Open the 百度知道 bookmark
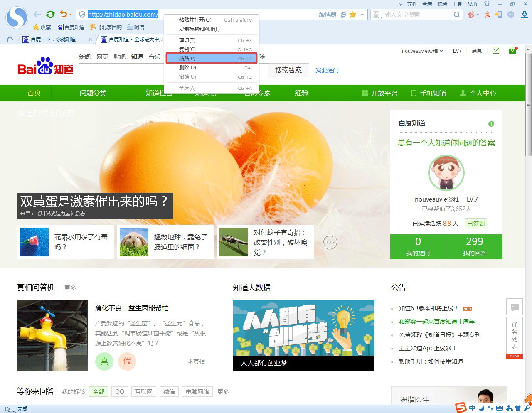532x413 pixels. pyautogui.click(x=71, y=27)
